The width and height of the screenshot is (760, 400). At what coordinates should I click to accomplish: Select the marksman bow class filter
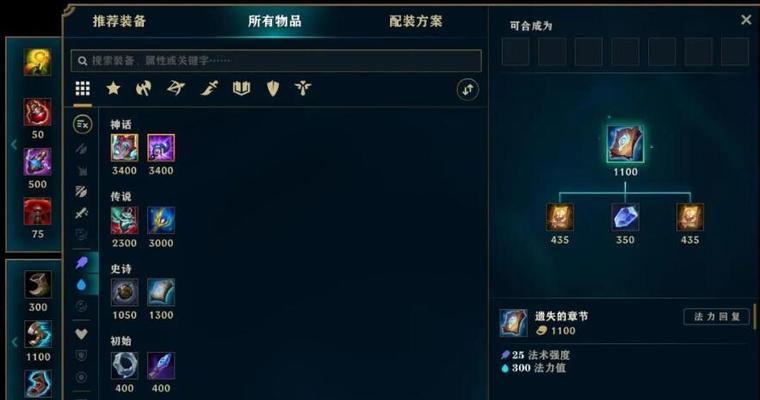coord(175,88)
